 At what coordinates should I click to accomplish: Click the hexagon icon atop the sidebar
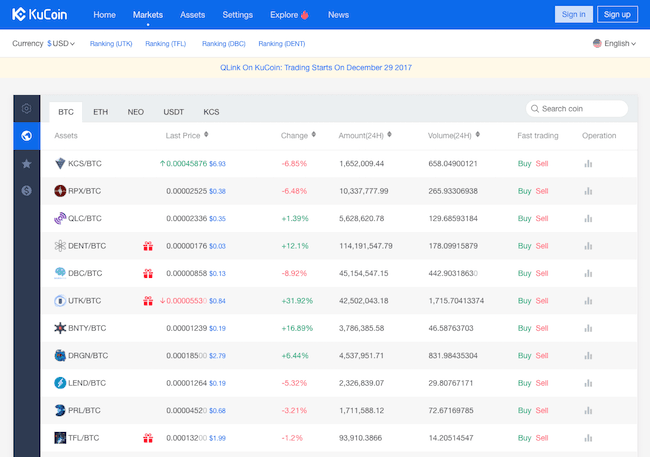coord(26,109)
